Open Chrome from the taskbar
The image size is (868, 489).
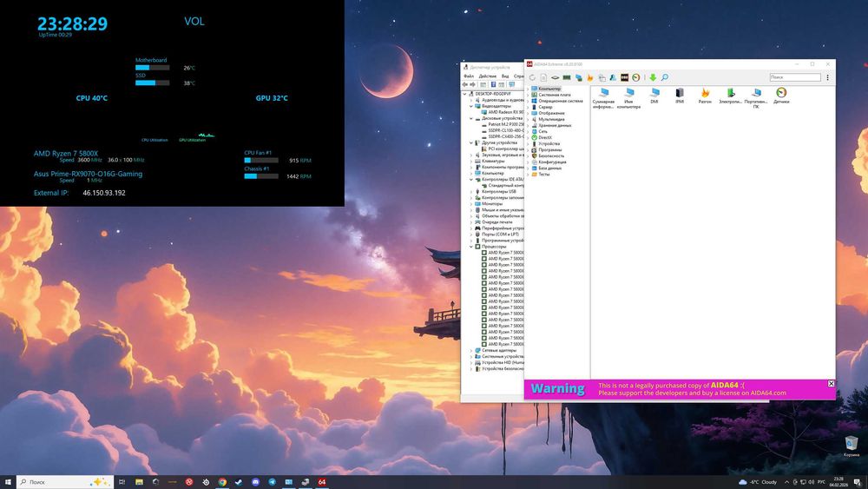point(222,482)
